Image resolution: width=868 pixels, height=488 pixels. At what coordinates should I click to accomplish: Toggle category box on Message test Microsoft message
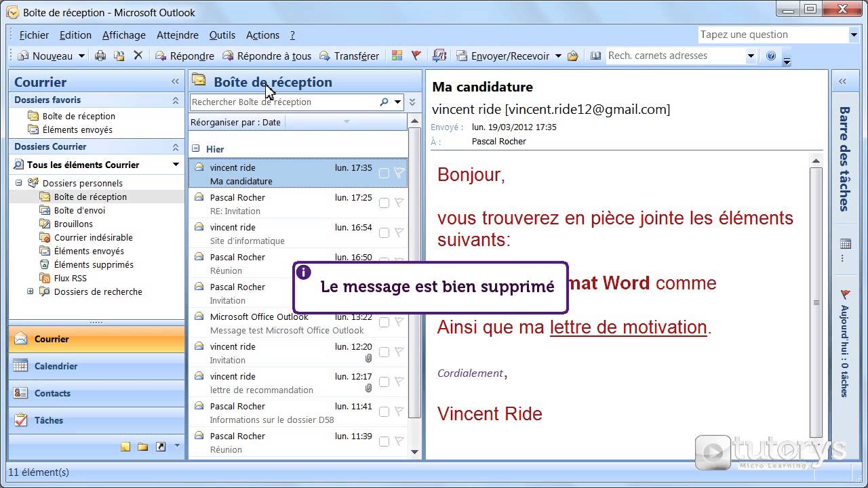384,322
